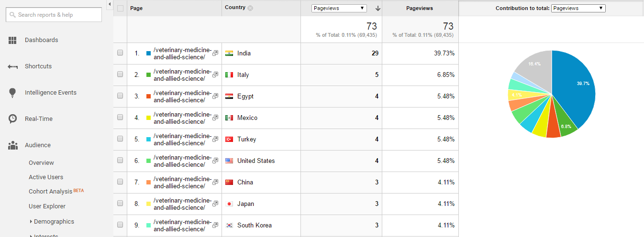This screenshot has width=644, height=237.
Task: Select all rows via header checkbox
Action: coord(120,8)
